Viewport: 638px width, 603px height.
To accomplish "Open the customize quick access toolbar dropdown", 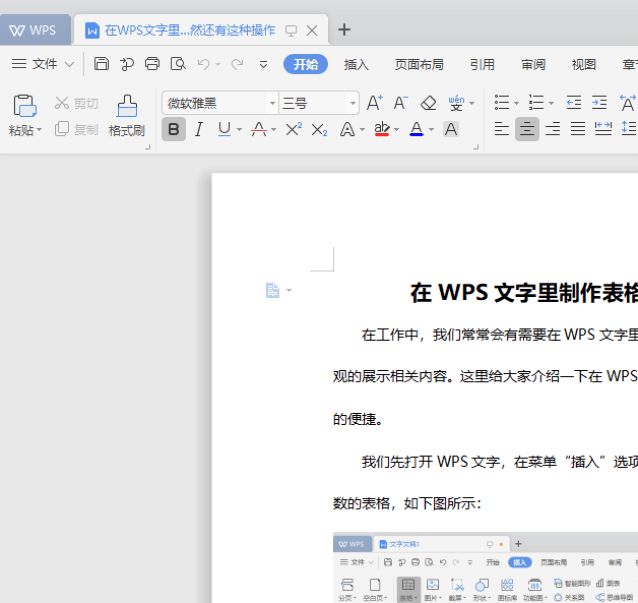I will 263,64.
